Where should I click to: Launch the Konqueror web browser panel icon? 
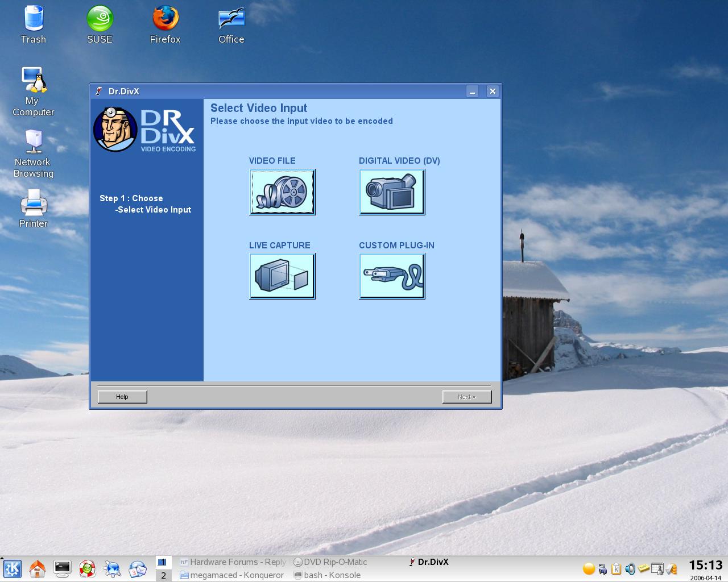click(113, 568)
